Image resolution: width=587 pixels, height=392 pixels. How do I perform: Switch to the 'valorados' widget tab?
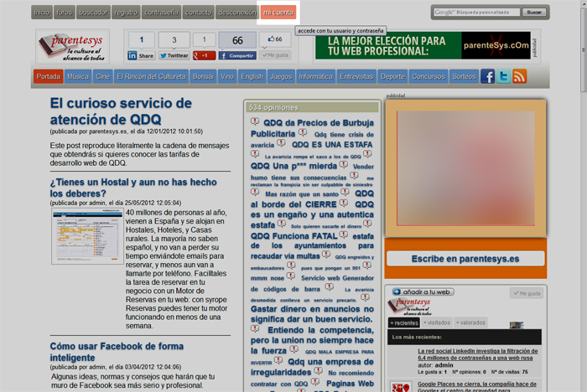pos(470,322)
